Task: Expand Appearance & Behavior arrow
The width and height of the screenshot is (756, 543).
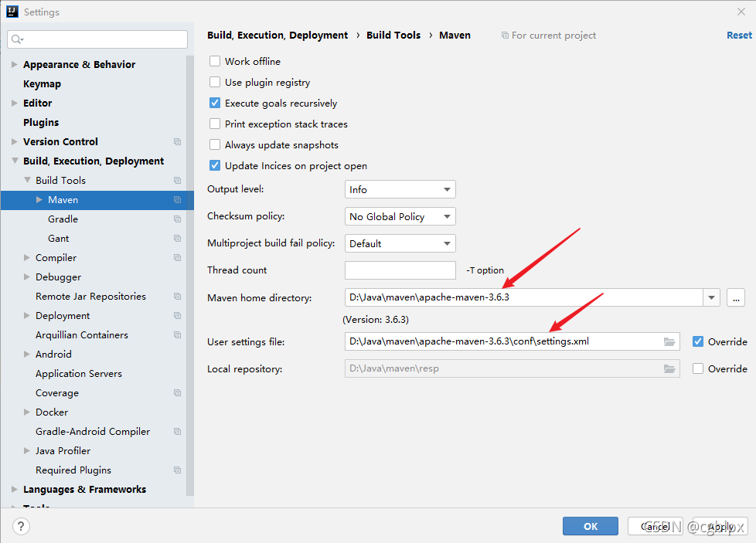Action: coord(15,64)
